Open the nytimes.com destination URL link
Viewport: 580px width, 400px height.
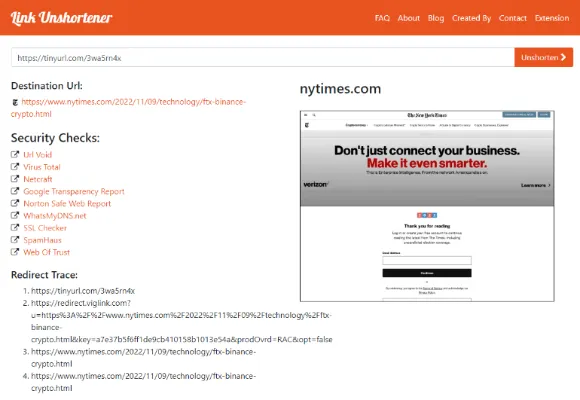(128, 108)
